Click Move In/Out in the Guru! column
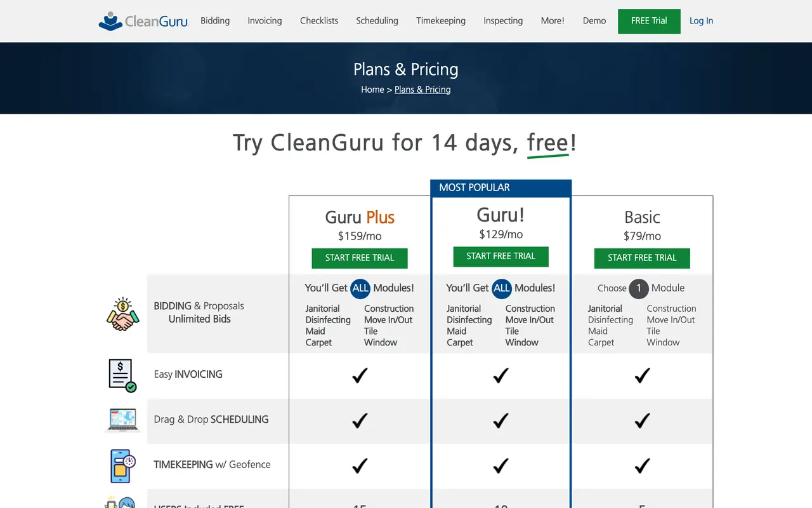This screenshot has width=812, height=508. click(530, 320)
